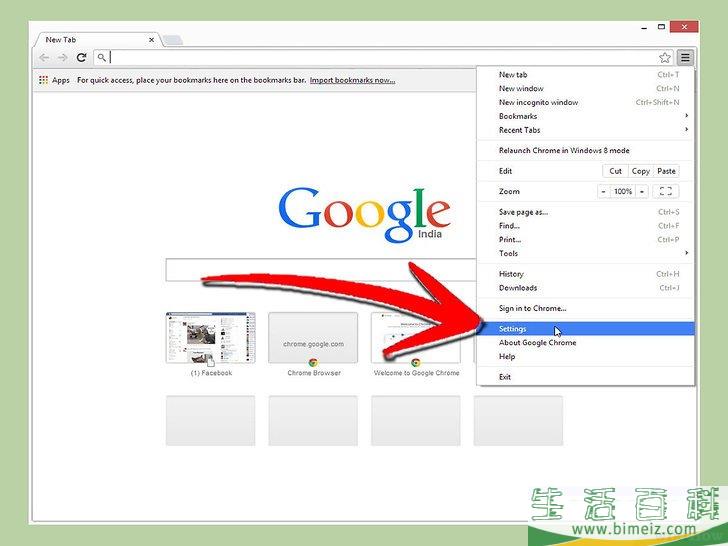The image size is (728, 546).
Task: Expand the Recent Tabs submenu
Action: [586, 130]
